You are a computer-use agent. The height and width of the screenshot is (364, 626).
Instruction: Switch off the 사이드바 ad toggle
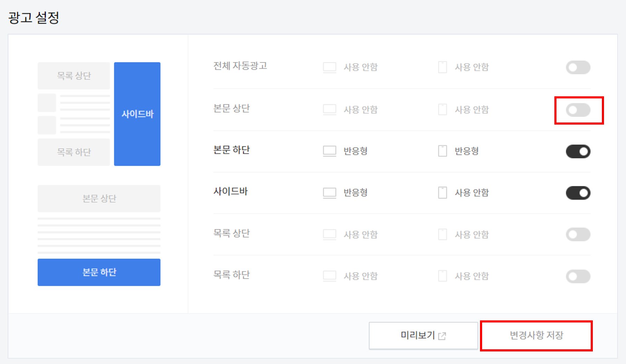(578, 193)
